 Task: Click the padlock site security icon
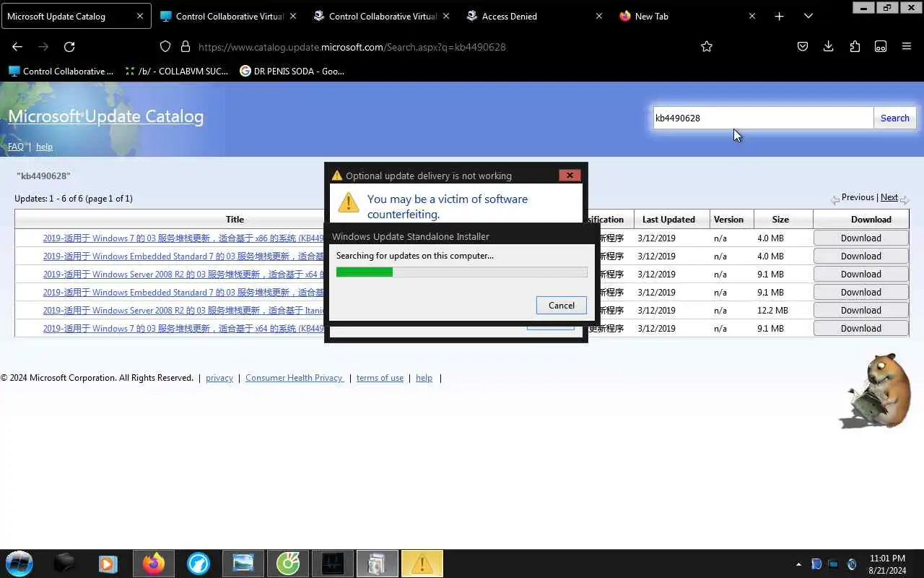tap(186, 46)
